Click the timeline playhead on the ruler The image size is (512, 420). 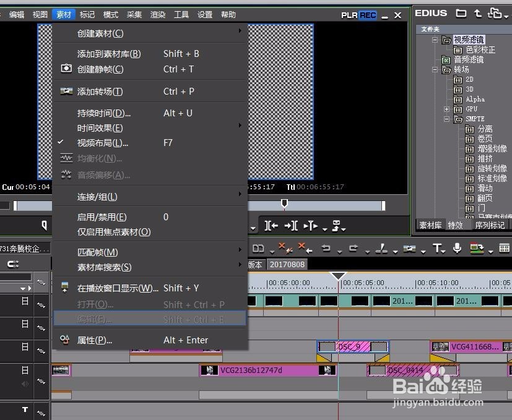click(x=338, y=276)
